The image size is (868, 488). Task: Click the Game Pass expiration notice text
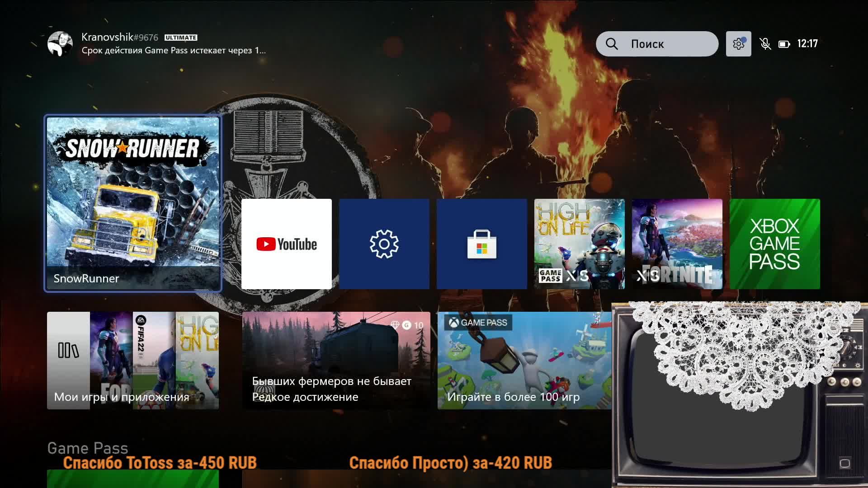point(174,51)
